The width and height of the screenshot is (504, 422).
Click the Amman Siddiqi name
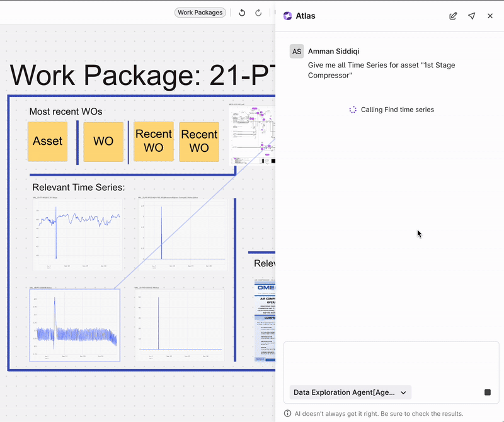pos(334,52)
